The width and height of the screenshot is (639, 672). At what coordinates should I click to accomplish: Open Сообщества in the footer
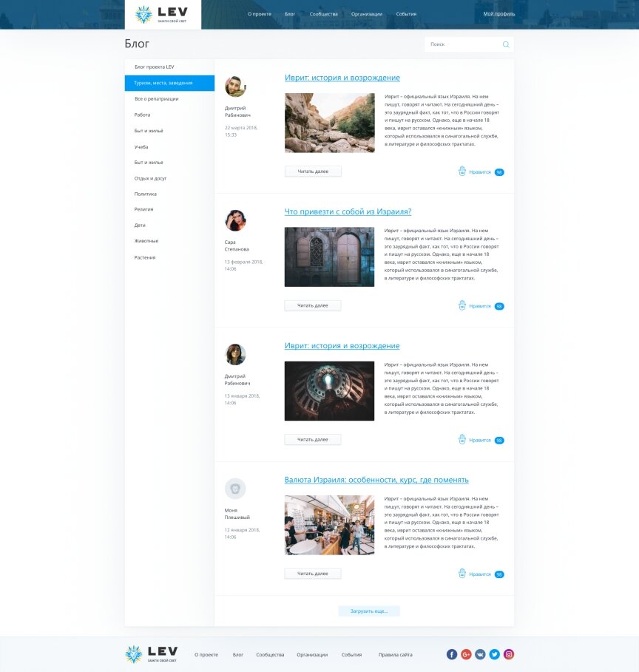270,655
